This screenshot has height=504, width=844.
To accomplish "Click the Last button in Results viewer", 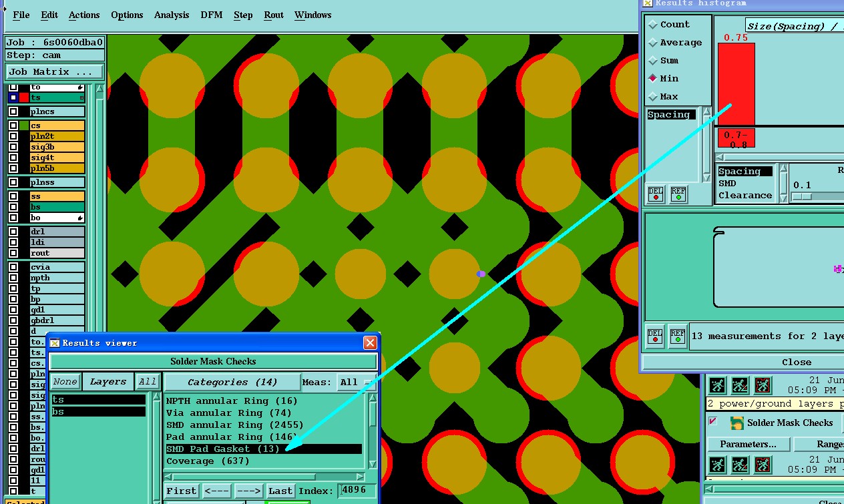I will click(x=280, y=491).
